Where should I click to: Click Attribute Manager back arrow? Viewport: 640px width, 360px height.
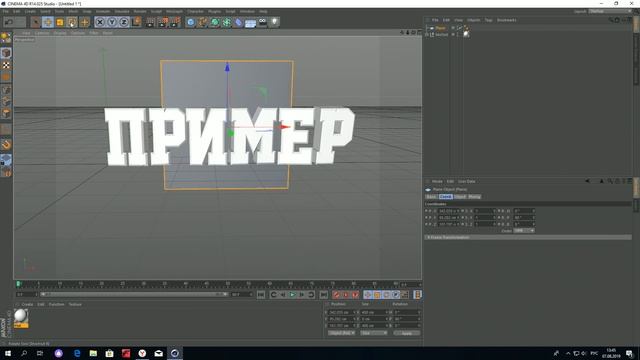pyautogui.click(x=587, y=181)
